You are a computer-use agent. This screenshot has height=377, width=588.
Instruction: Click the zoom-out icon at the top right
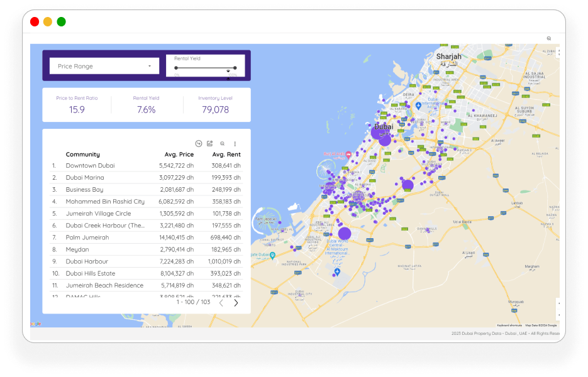[549, 38]
